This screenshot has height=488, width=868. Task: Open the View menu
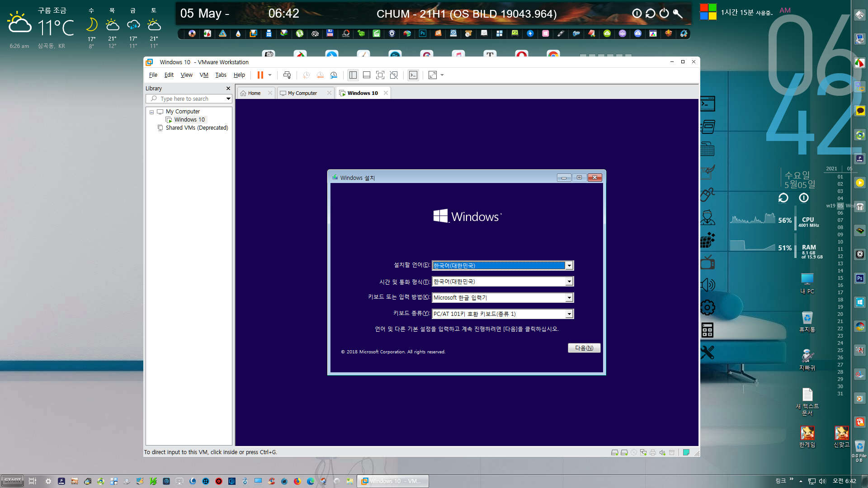click(187, 75)
